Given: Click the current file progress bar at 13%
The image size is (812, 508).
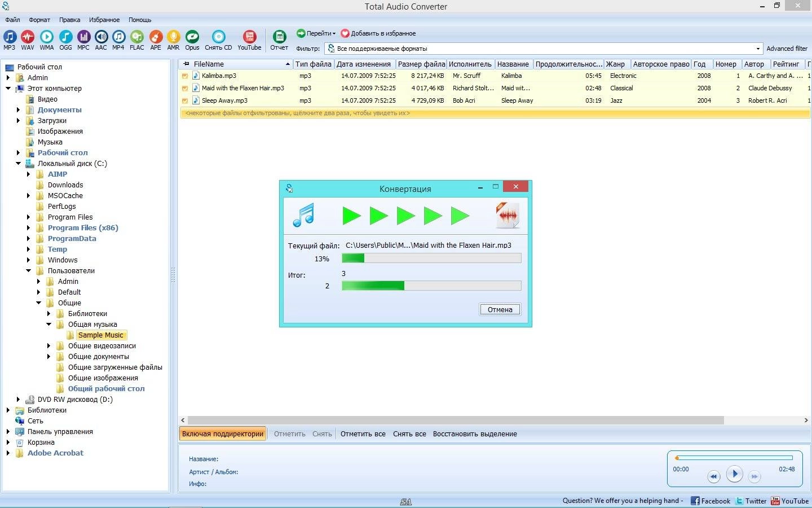Looking at the screenshot, I should 431,258.
